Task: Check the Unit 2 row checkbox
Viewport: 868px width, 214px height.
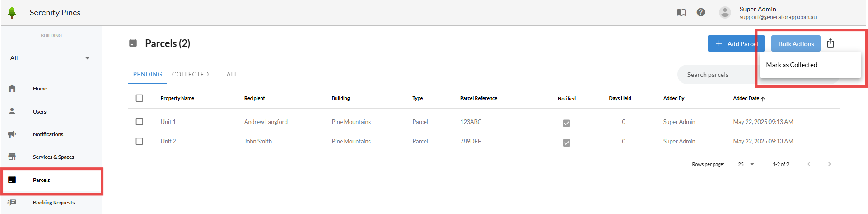Action: point(140,141)
